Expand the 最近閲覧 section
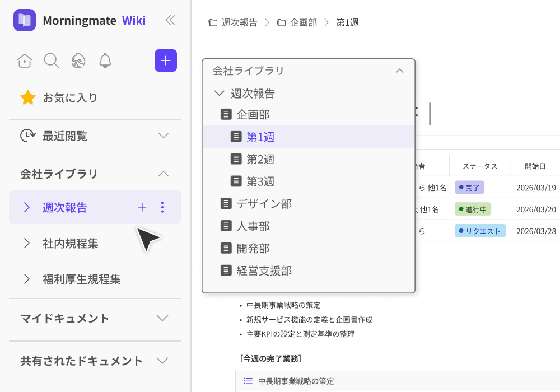The image size is (560, 392). (x=163, y=136)
